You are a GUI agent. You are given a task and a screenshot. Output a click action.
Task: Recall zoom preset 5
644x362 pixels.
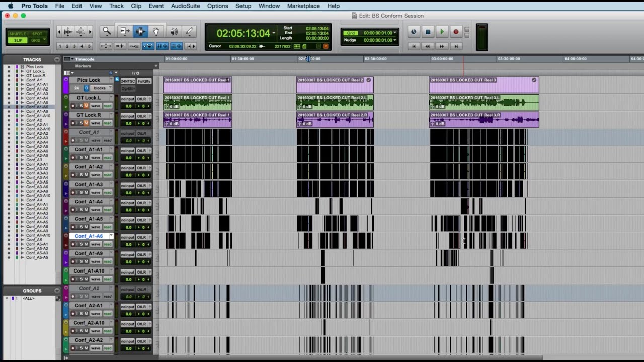click(90, 46)
